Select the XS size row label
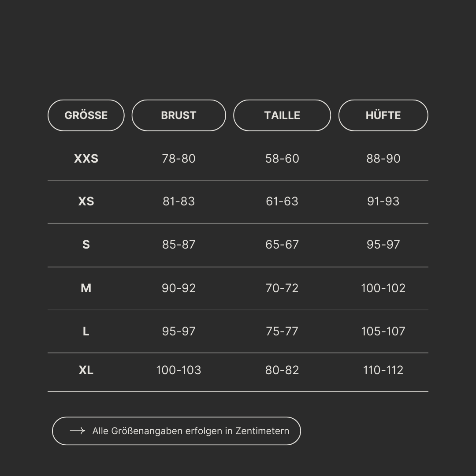Viewport: 476px width, 476px height. [86, 201]
